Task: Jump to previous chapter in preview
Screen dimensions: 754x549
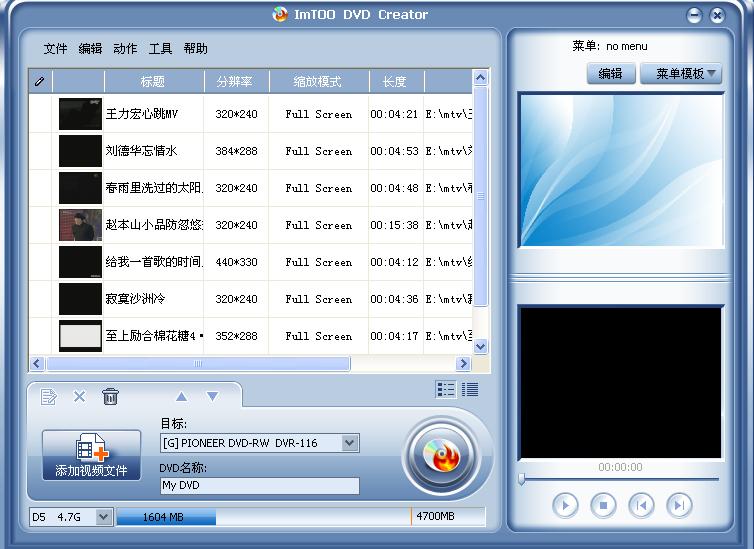Action: (641, 505)
